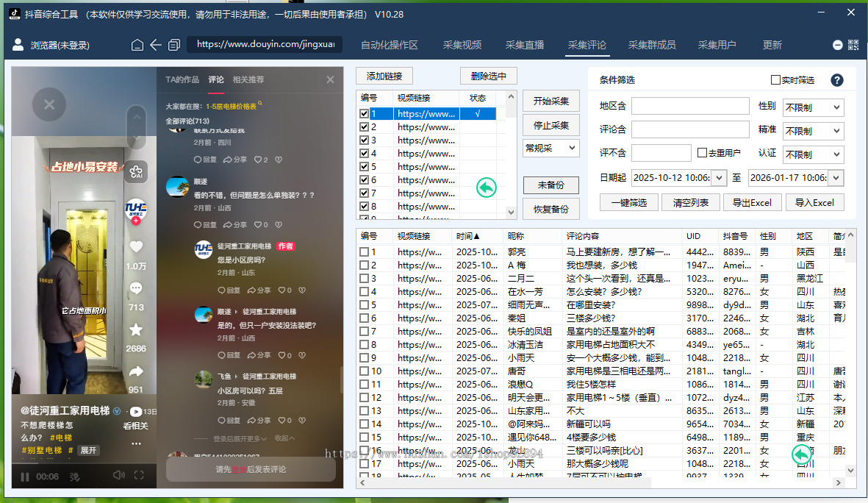This screenshot has height=503, width=868.
Task: Favorite the video with the star icon
Action: point(136,330)
